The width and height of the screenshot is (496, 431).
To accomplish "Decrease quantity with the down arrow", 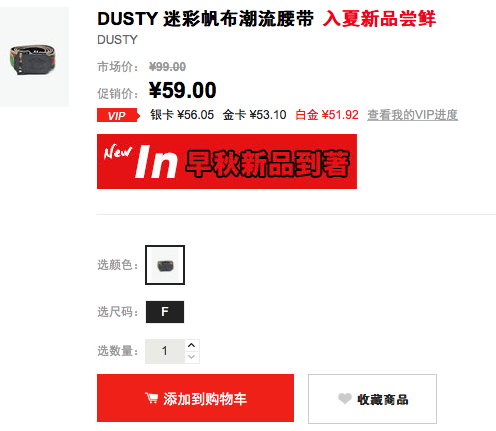I will tap(192, 357).
